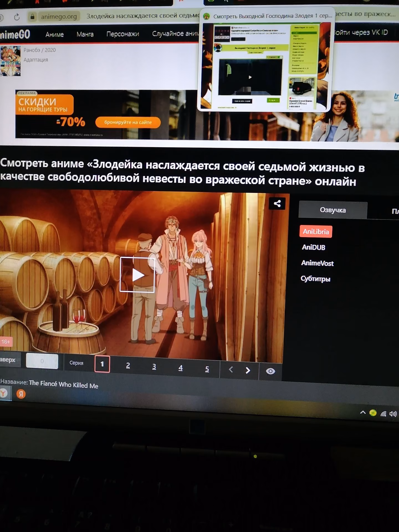
Task: Open the orange Yandex icon
Action: (21, 393)
